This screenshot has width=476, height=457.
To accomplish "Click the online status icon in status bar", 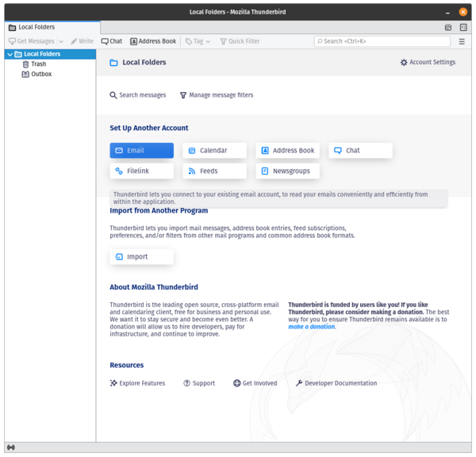I will point(11,447).
